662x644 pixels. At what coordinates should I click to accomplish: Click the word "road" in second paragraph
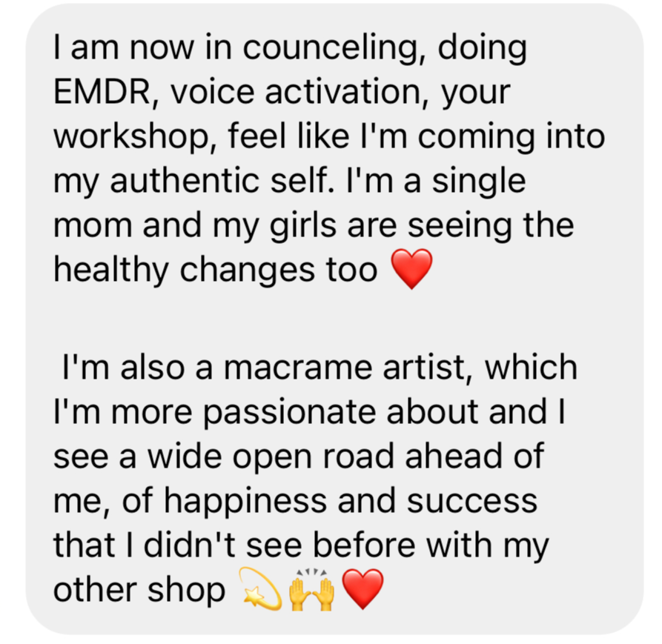pyautogui.click(x=359, y=457)
